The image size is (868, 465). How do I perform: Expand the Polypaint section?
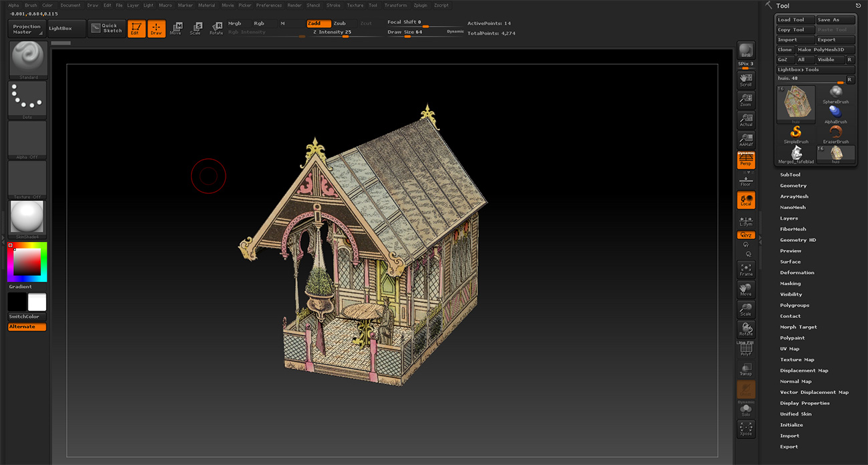(x=793, y=338)
